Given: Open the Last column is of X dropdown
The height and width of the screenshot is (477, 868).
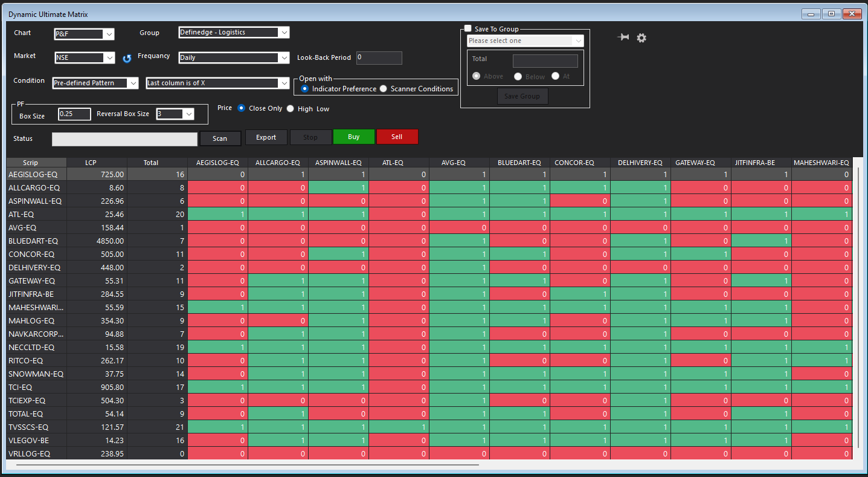Looking at the screenshot, I should coord(218,83).
